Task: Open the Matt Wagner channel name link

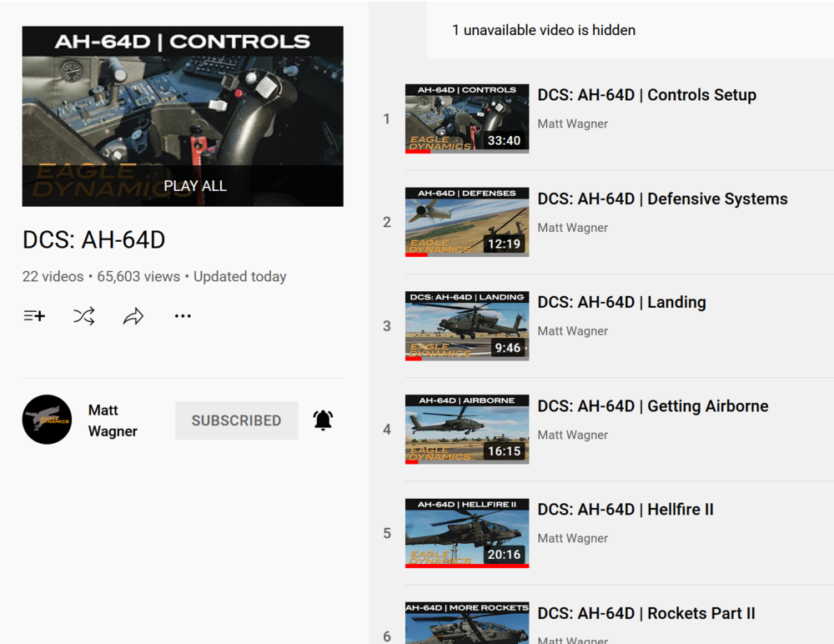Action: coord(113,420)
